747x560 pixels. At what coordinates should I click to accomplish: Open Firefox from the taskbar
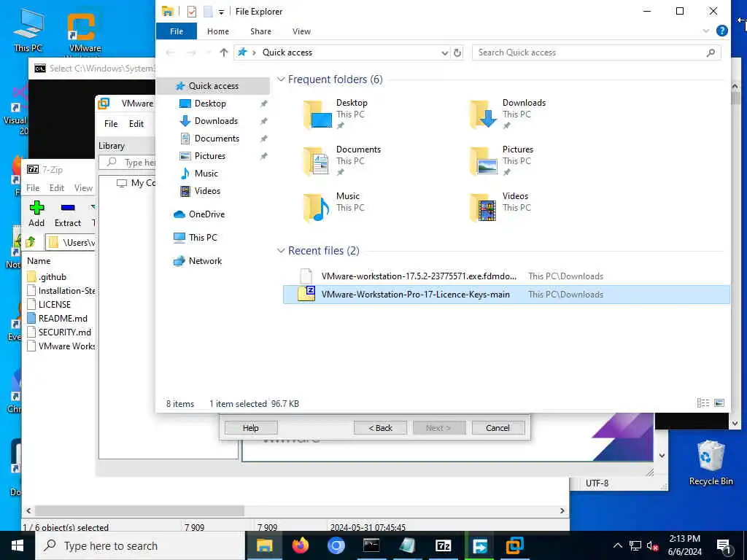[300, 545]
